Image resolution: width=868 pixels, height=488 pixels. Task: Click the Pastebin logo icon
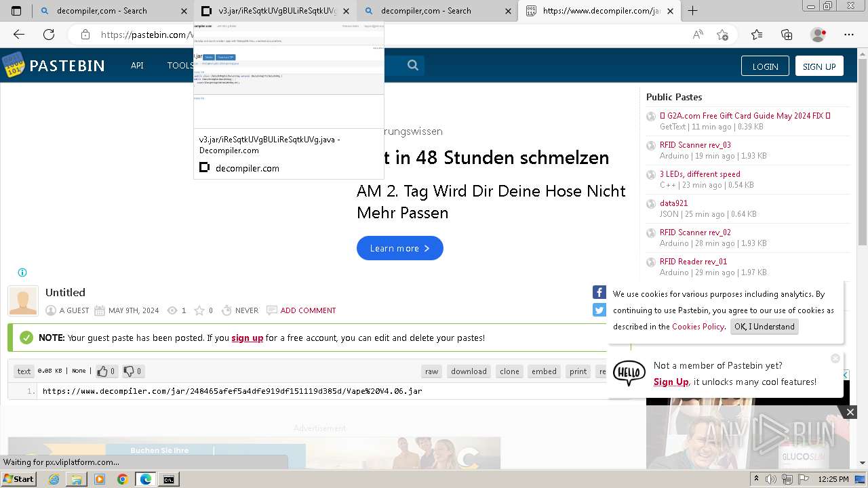coord(13,65)
